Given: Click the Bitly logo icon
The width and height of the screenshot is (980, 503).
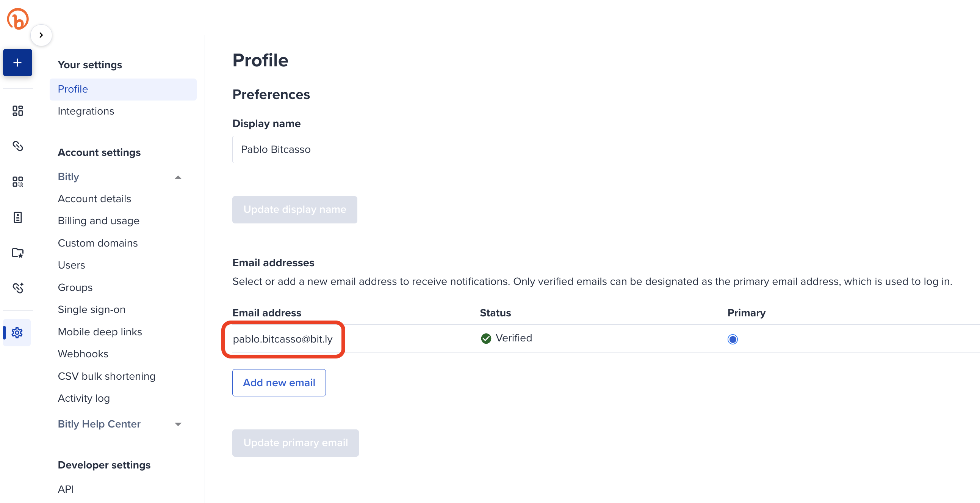Looking at the screenshot, I should tap(17, 19).
